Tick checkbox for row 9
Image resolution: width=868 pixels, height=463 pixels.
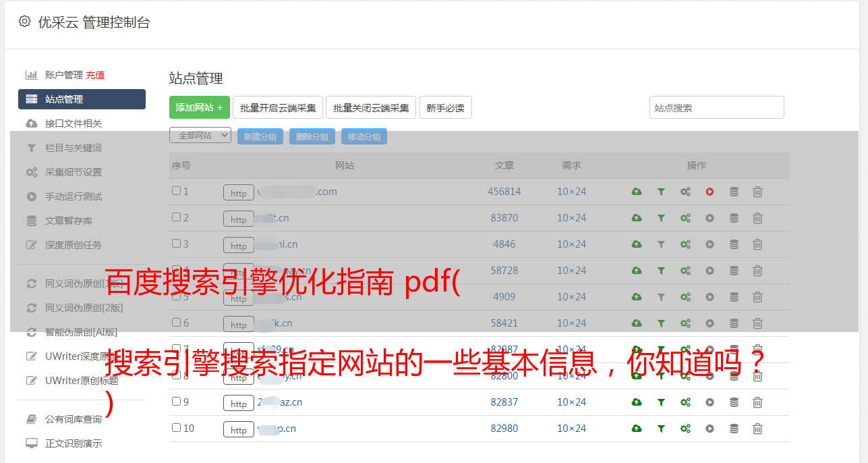coord(176,402)
